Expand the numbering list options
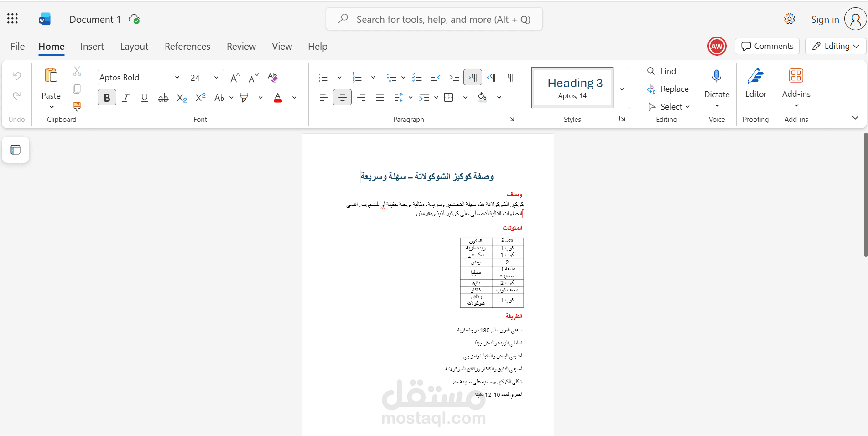 click(373, 78)
